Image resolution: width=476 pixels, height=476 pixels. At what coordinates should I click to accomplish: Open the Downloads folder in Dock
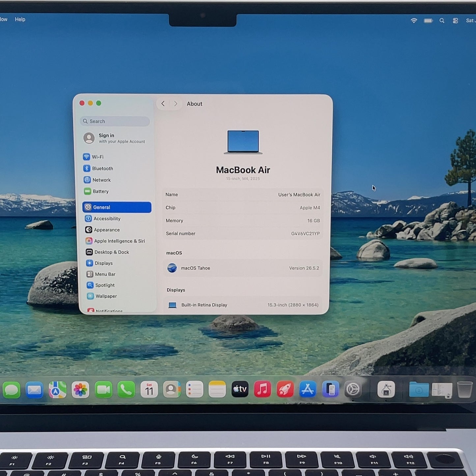tap(419, 390)
